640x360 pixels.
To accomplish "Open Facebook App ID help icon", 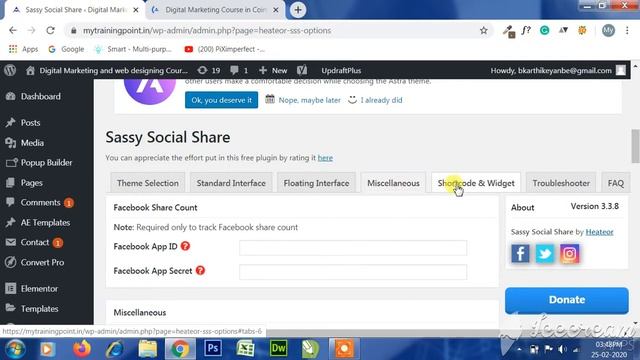I will (x=185, y=246).
